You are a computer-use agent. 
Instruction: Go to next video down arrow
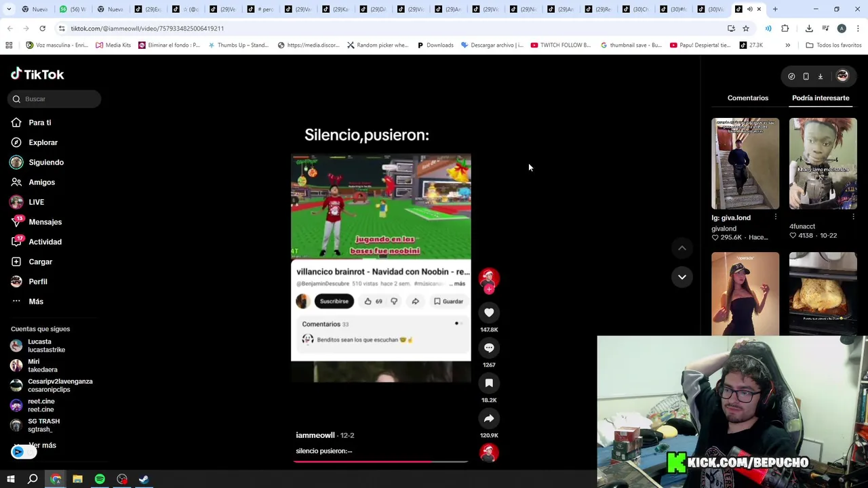tap(682, 277)
